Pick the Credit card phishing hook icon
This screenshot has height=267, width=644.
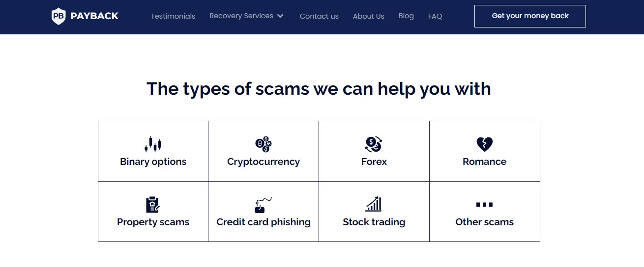(x=263, y=205)
